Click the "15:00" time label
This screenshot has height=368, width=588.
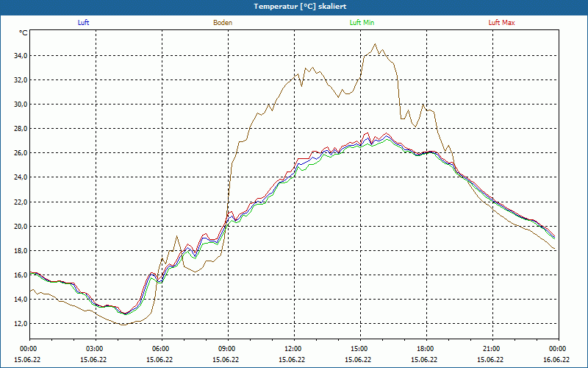click(360, 349)
